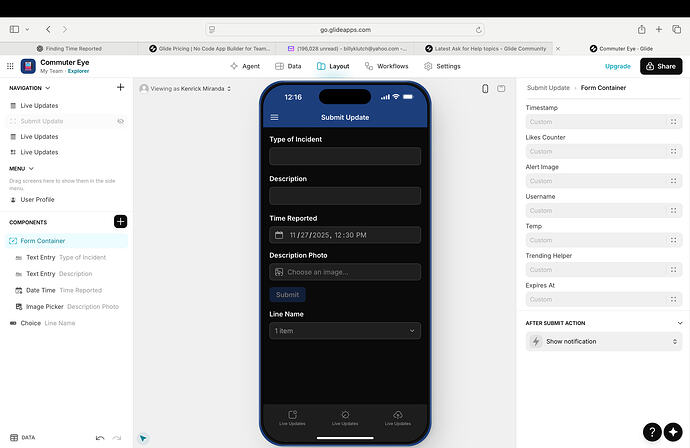Click Type of Incident input field
Screen dimensions: 690x448
coord(345,156)
